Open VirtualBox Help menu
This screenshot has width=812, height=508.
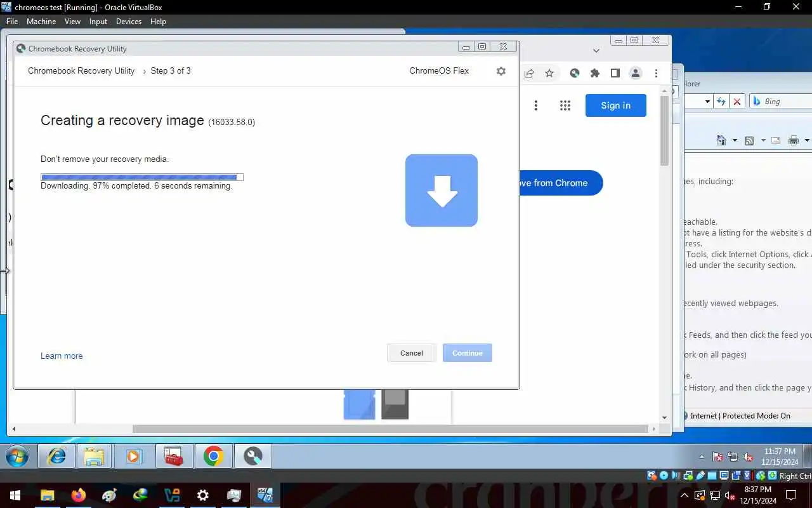[x=158, y=22]
